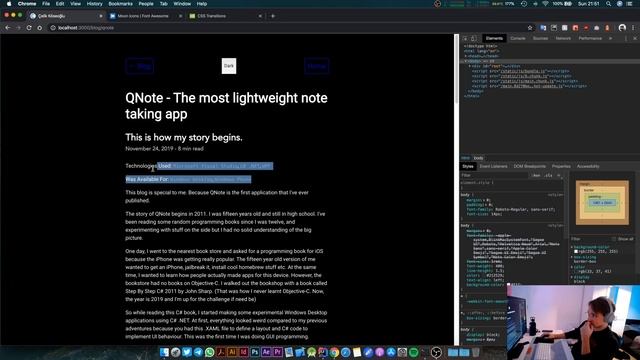Reload the page with the refresh icon

point(29,28)
